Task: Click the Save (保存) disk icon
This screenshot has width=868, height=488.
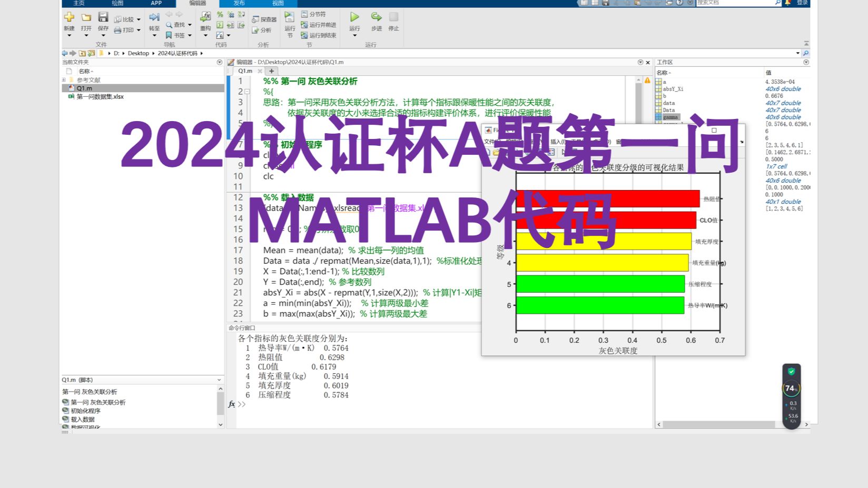Action: (103, 17)
